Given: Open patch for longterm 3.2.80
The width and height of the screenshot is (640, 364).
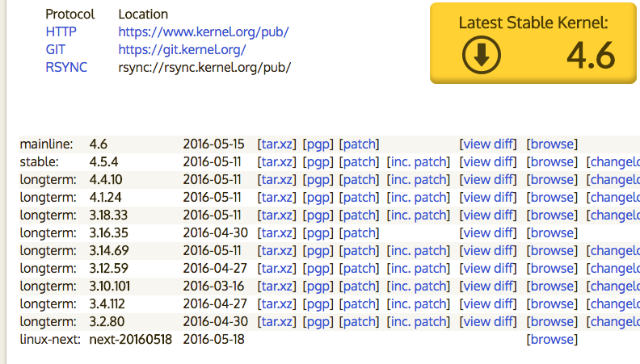Looking at the screenshot, I should (359, 321).
